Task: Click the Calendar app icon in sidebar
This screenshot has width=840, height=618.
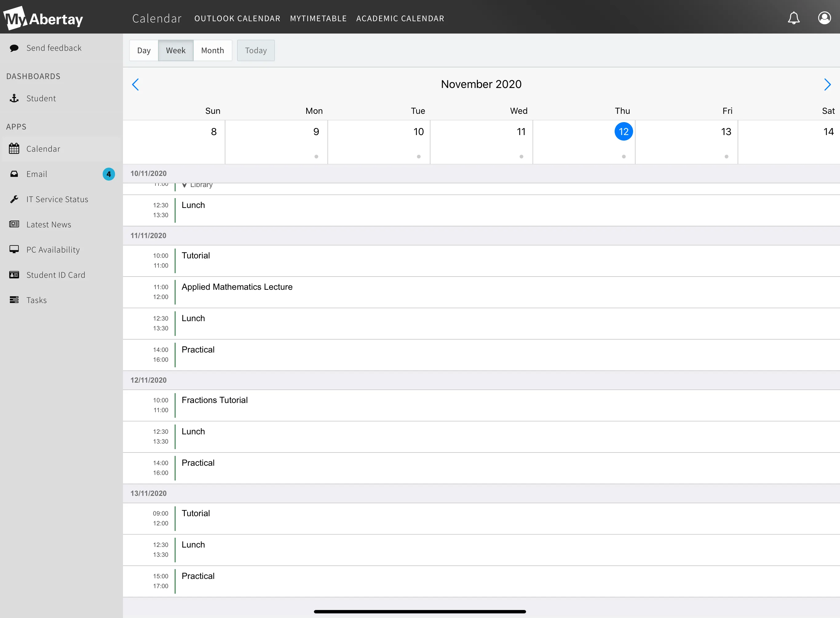Action: 14,149
